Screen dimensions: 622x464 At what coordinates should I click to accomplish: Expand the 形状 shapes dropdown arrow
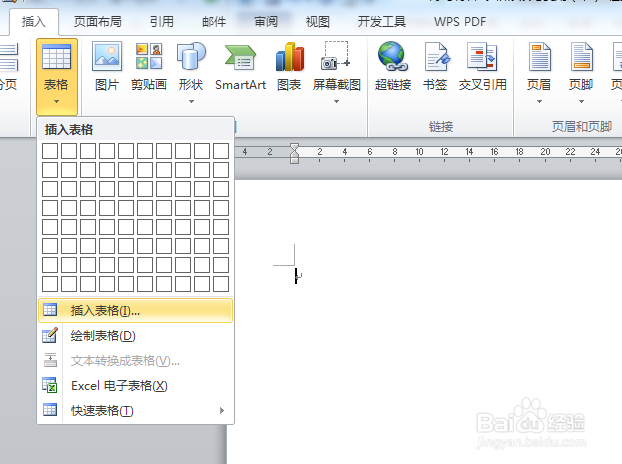pyautogui.click(x=191, y=102)
